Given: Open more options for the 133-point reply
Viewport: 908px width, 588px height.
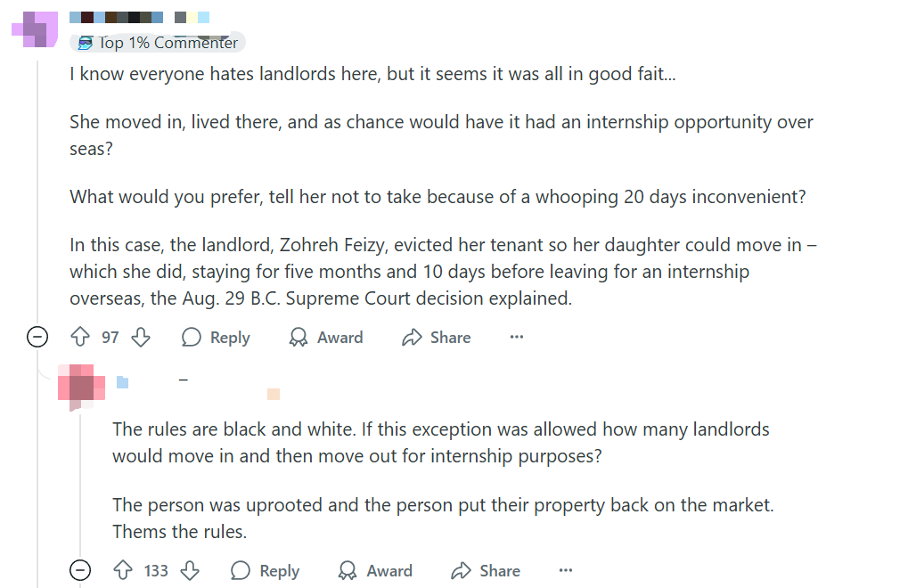Looking at the screenshot, I should click(x=566, y=571).
